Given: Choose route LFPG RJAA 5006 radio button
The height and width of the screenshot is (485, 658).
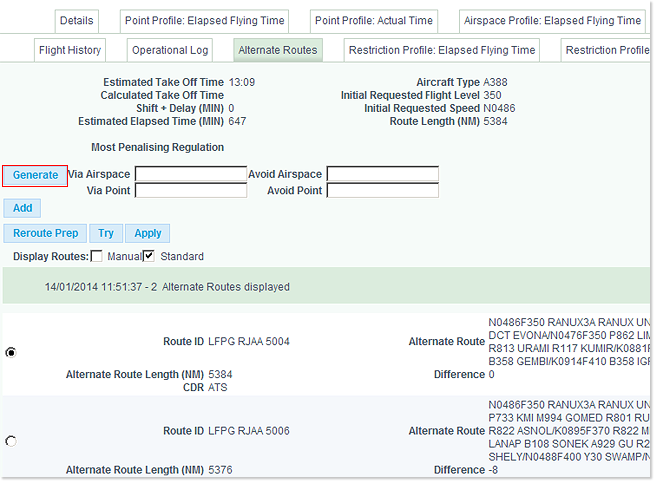Looking at the screenshot, I should pyautogui.click(x=11, y=441).
